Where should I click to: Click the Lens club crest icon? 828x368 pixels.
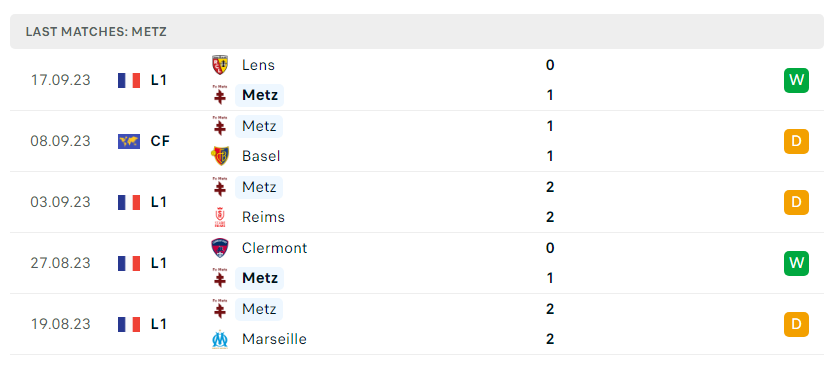coord(220,65)
